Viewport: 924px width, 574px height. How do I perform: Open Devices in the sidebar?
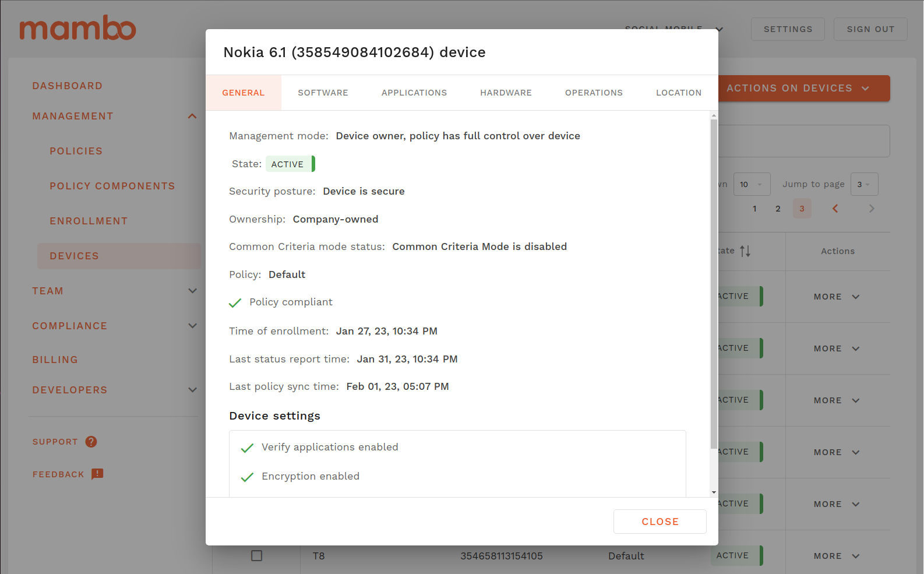[x=119, y=256]
